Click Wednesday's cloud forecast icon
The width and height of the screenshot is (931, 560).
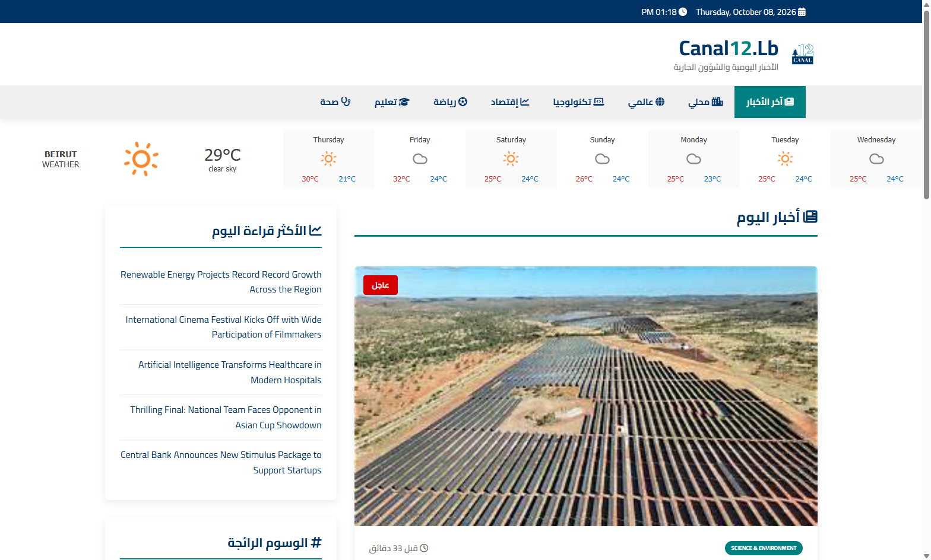pyautogui.click(x=876, y=158)
